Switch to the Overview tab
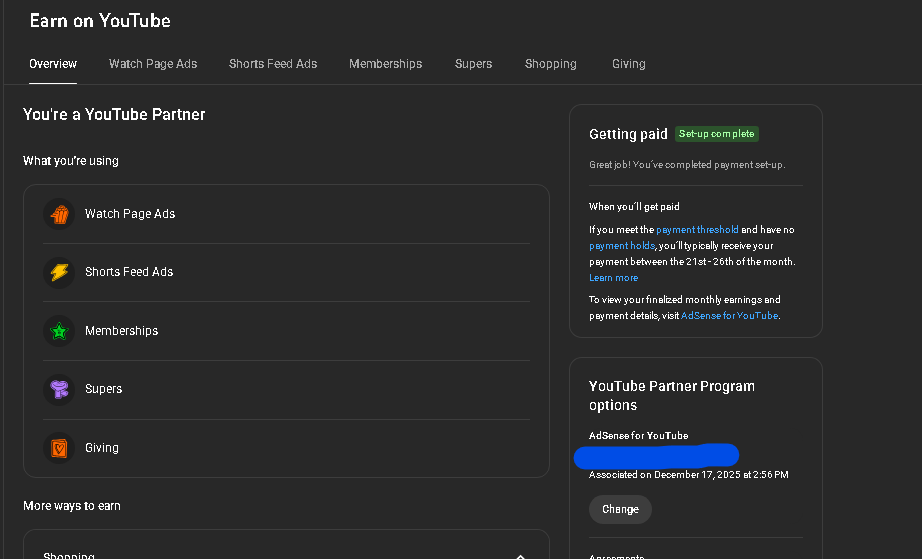 (x=53, y=63)
